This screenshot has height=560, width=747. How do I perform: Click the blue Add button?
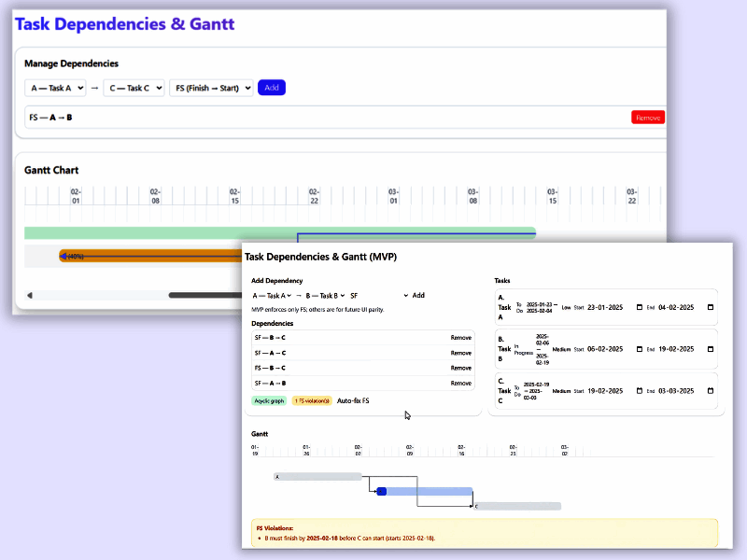(272, 88)
